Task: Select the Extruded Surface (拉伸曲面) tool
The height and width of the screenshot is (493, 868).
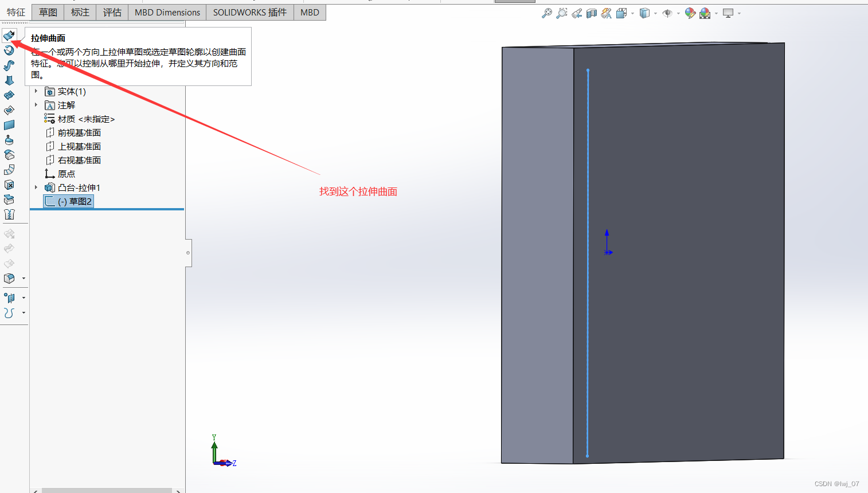Action: click(x=9, y=36)
